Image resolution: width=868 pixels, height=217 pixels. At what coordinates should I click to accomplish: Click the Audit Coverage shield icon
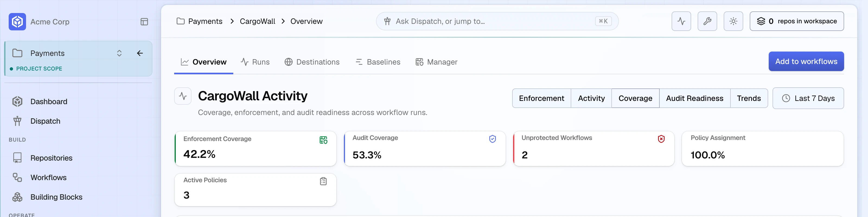click(x=492, y=139)
